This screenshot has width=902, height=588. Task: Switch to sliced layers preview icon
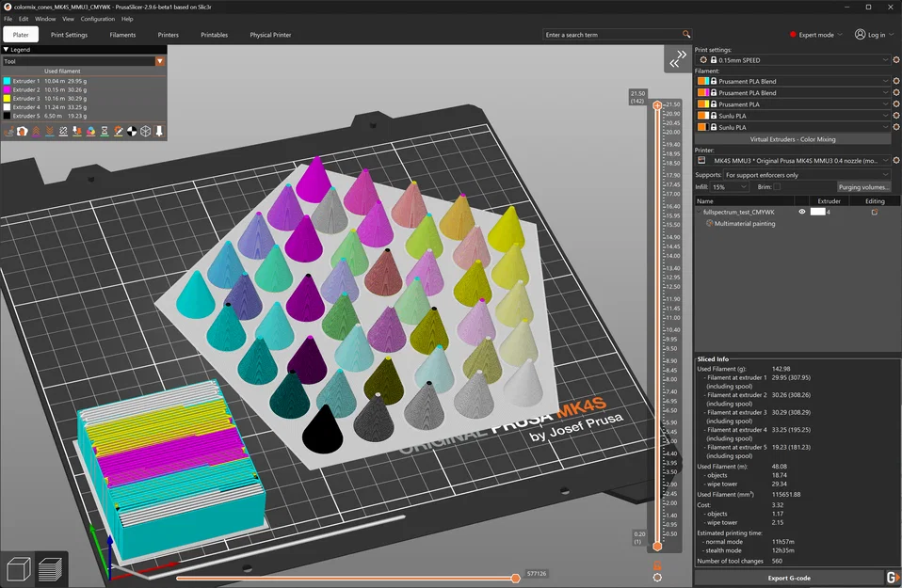(x=51, y=569)
